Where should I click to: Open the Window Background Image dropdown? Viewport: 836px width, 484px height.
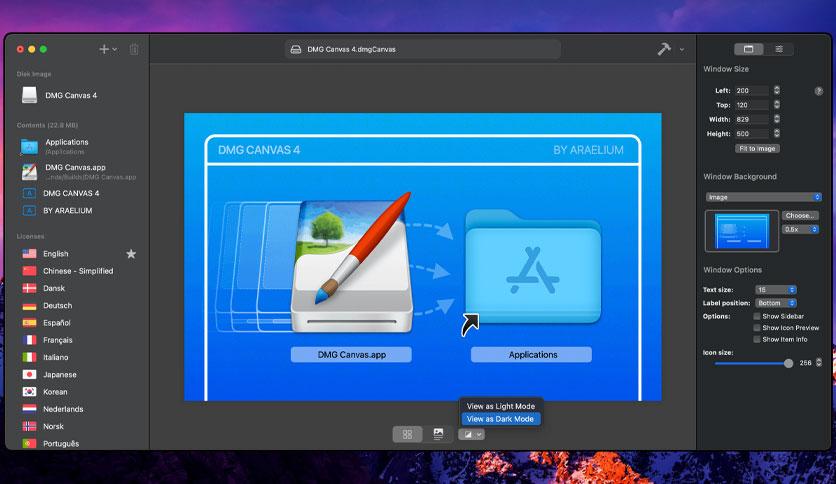[x=763, y=197]
